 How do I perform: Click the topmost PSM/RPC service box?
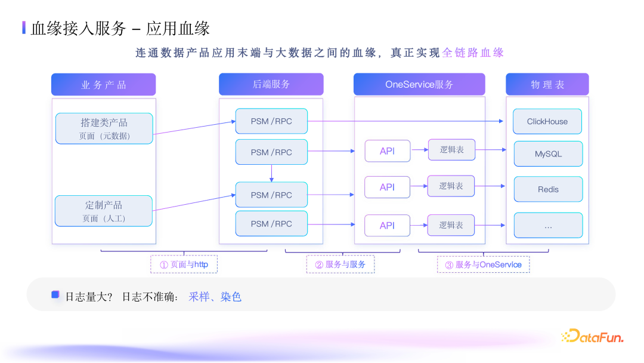tap(271, 121)
